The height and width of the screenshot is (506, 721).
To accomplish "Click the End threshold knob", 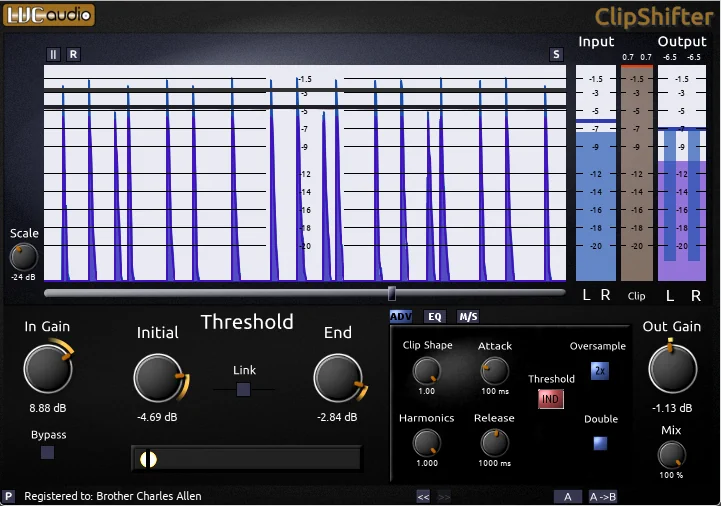I will [x=338, y=378].
